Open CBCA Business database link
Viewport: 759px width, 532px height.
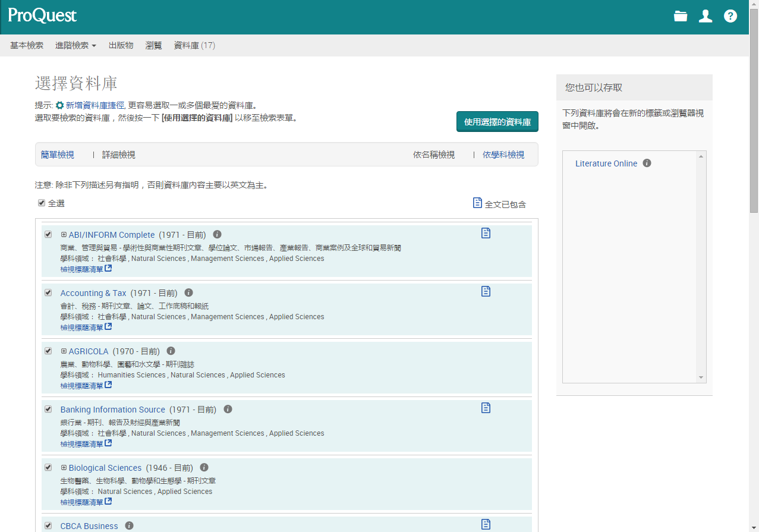[x=89, y=526]
